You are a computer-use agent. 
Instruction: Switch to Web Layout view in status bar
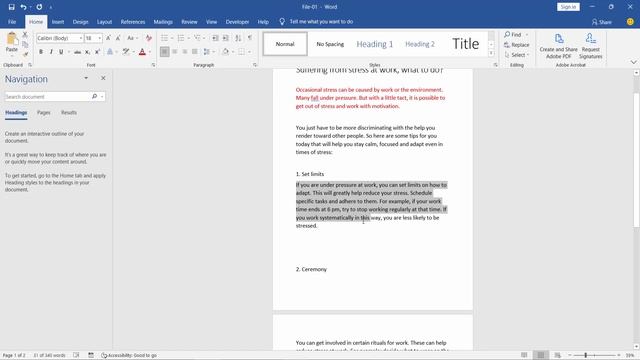click(558, 356)
